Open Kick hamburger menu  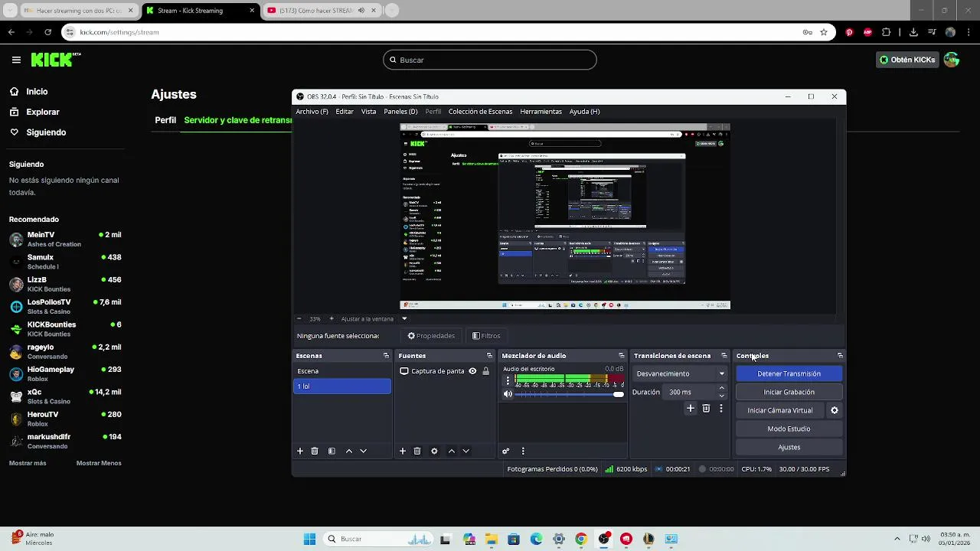point(16,60)
